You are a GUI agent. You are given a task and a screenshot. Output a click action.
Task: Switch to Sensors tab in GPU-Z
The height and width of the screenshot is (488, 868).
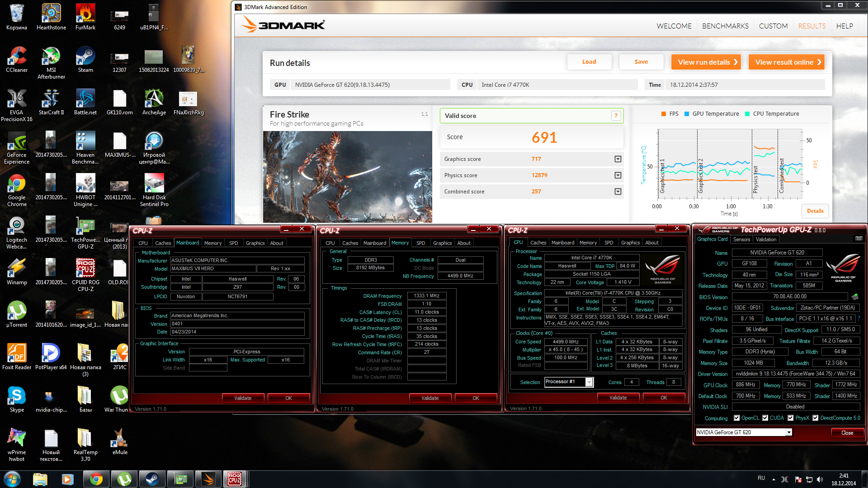coord(741,239)
